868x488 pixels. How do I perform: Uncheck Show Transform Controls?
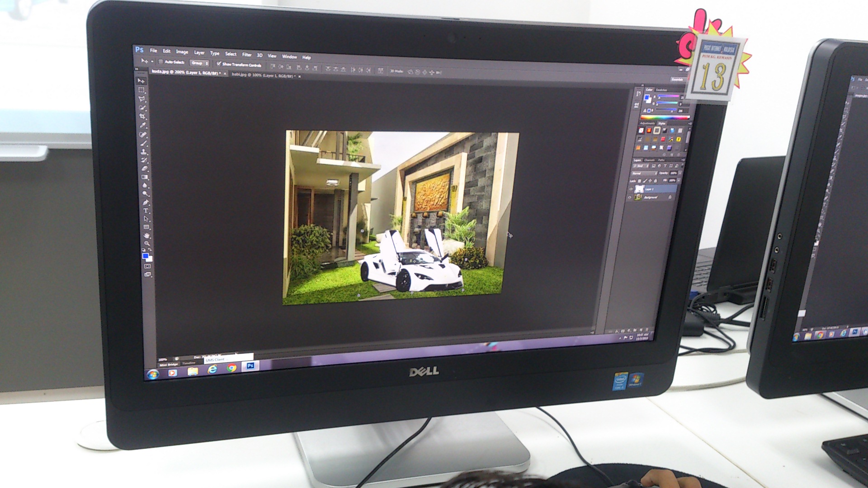pos(219,64)
